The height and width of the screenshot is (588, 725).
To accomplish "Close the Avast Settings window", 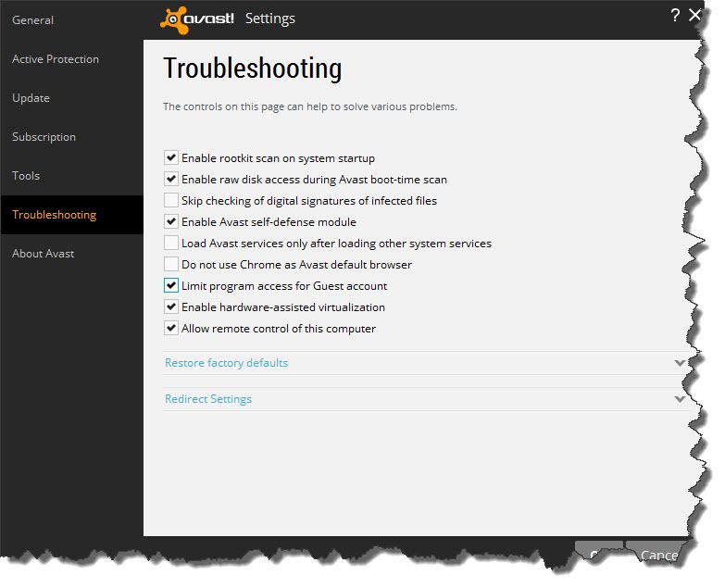I will point(694,15).
